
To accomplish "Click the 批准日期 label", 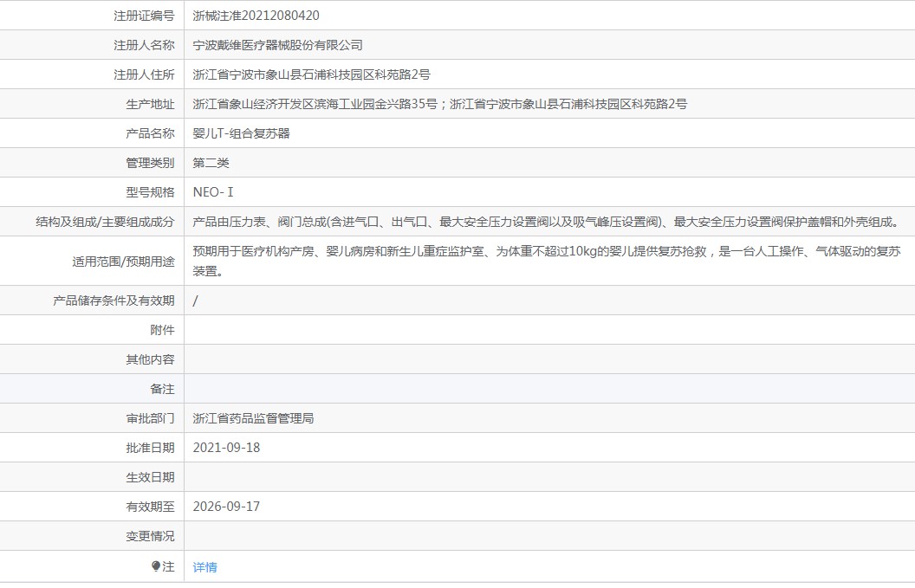I will click(x=150, y=448).
